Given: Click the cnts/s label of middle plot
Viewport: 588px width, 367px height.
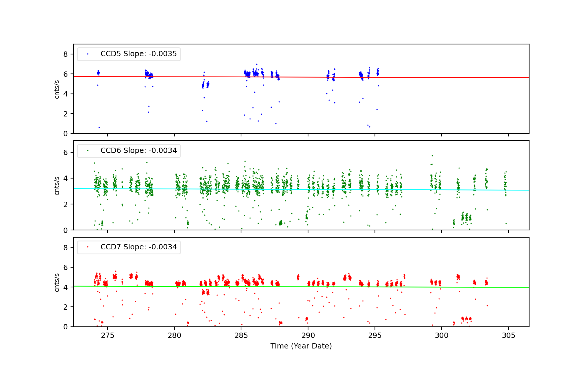Looking at the screenshot, I should (x=57, y=186).
